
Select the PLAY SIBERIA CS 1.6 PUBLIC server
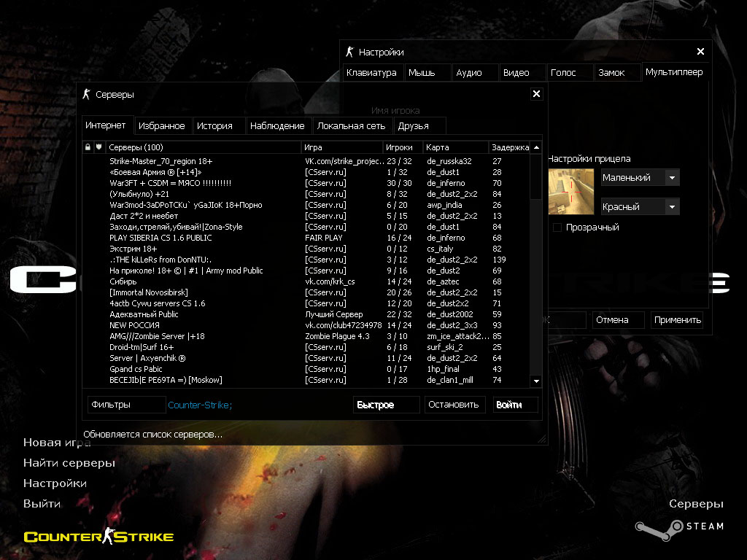coord(306,238)
